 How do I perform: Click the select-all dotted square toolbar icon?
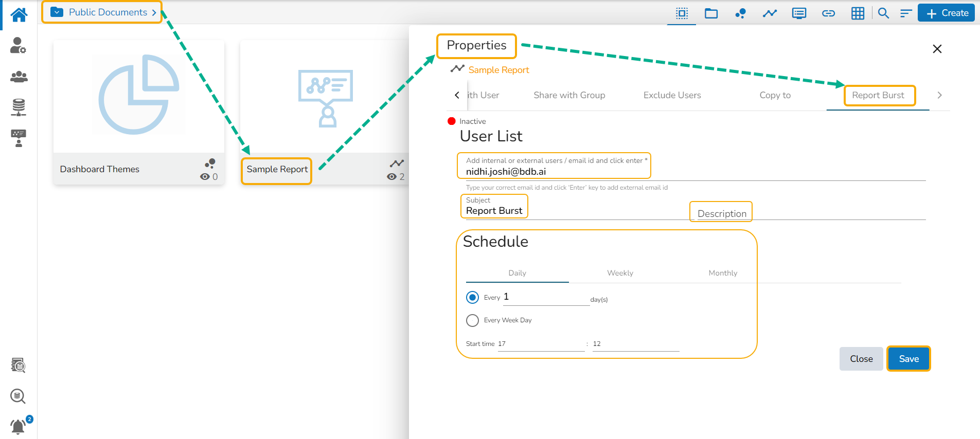pyautogui.click(x=682, y=13)
